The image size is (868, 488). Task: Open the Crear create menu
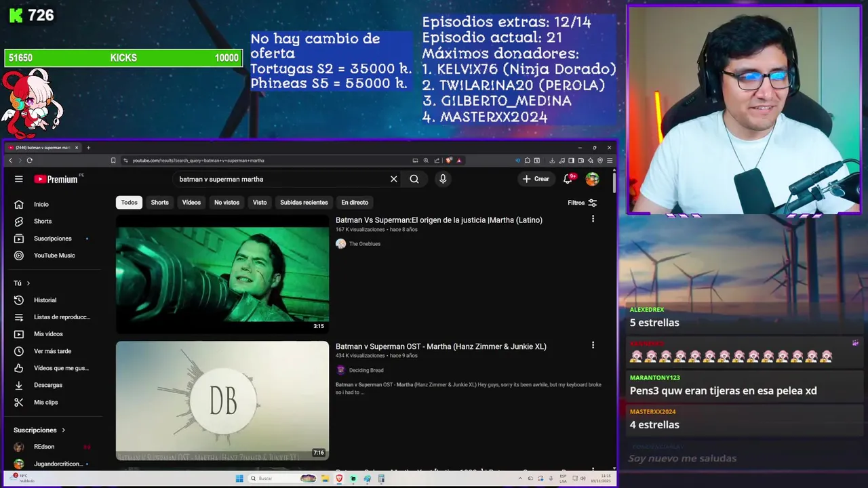[x=536, y=179]
